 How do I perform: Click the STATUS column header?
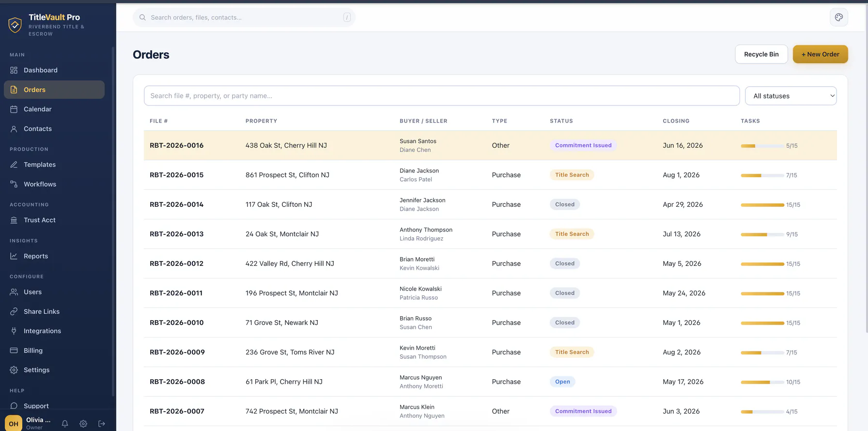pyautogui.click(x=561, y=121)
